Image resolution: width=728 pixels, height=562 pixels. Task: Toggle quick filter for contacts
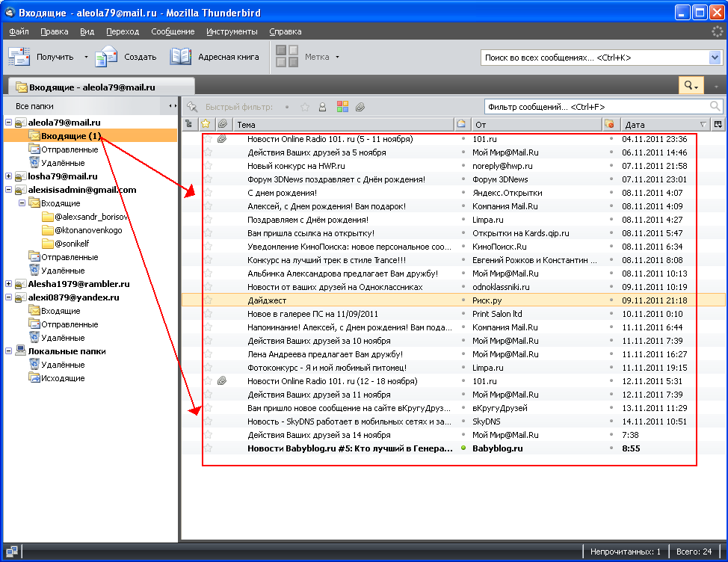click(x=322, y=107)
